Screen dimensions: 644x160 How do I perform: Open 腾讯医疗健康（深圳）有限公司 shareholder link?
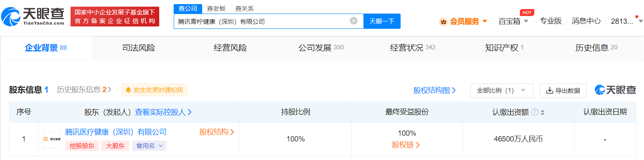(116, 132)
